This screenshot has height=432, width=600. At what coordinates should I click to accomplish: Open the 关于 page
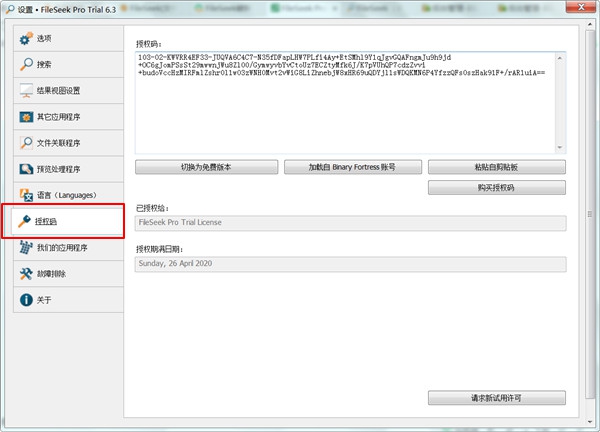tap(68, 300)
